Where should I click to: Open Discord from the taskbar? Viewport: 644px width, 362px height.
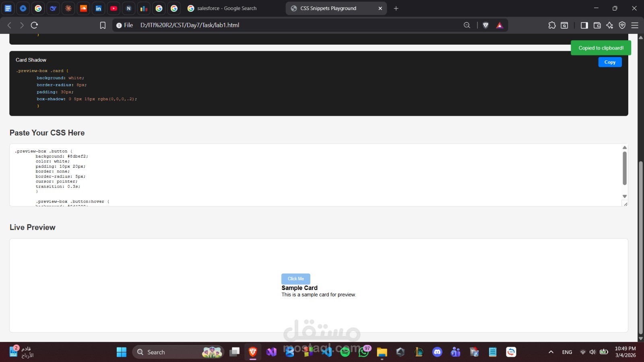coord(437,352)
